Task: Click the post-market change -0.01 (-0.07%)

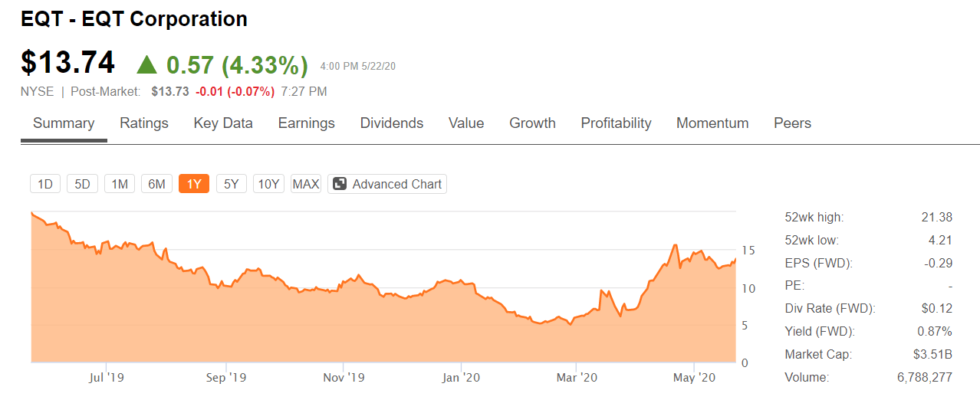Action: click(235, 92)
